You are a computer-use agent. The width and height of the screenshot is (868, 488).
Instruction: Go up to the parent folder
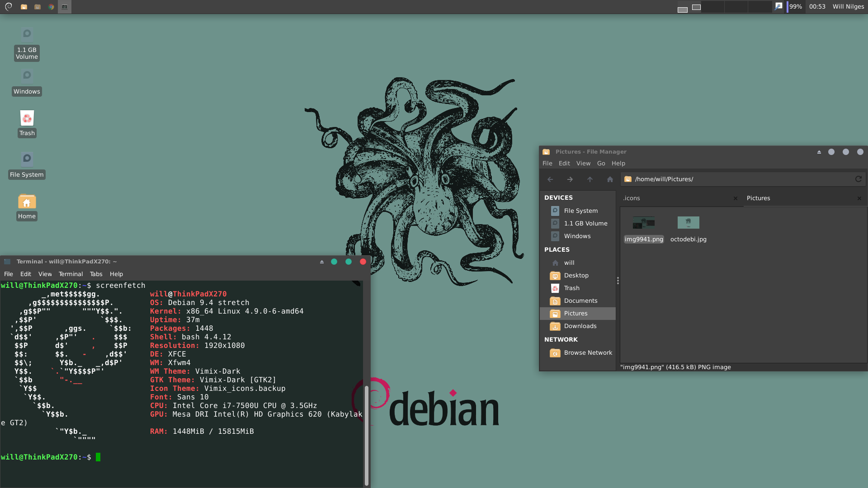point(590,179)
